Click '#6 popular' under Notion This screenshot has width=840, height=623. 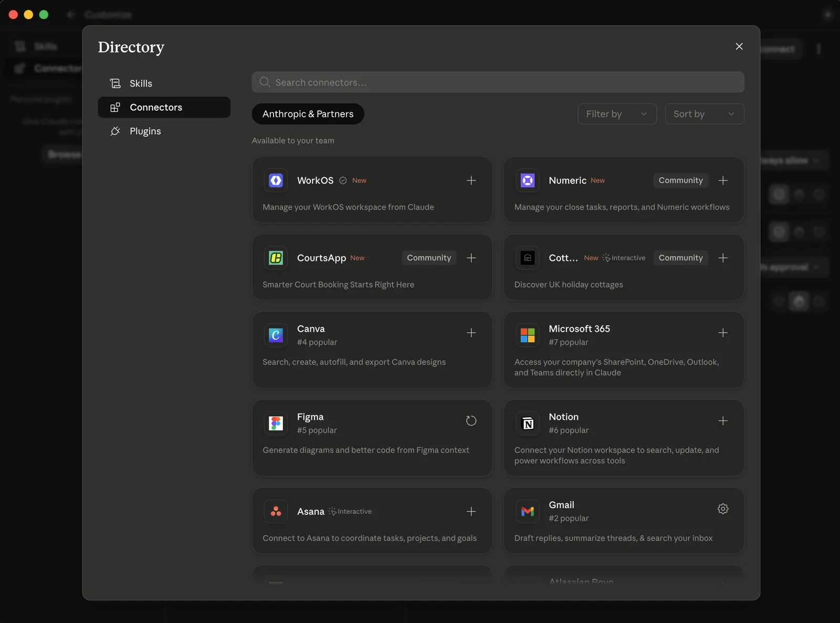coord(569,430)
